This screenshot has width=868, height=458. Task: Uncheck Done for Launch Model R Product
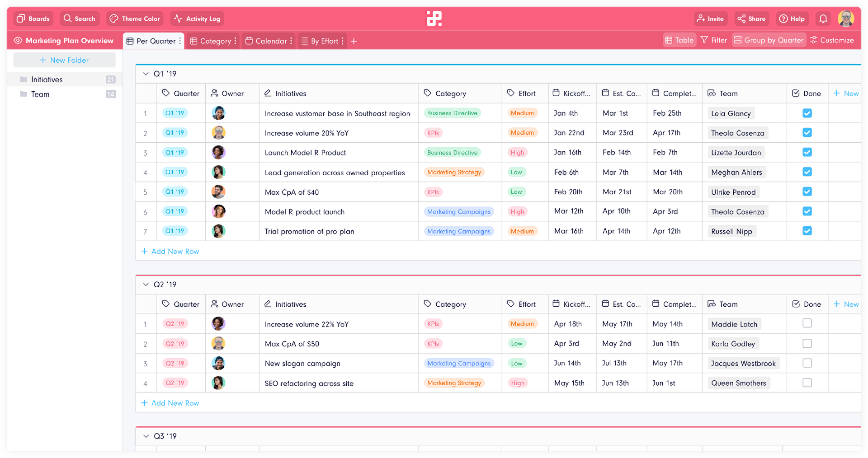click(807, 152)
